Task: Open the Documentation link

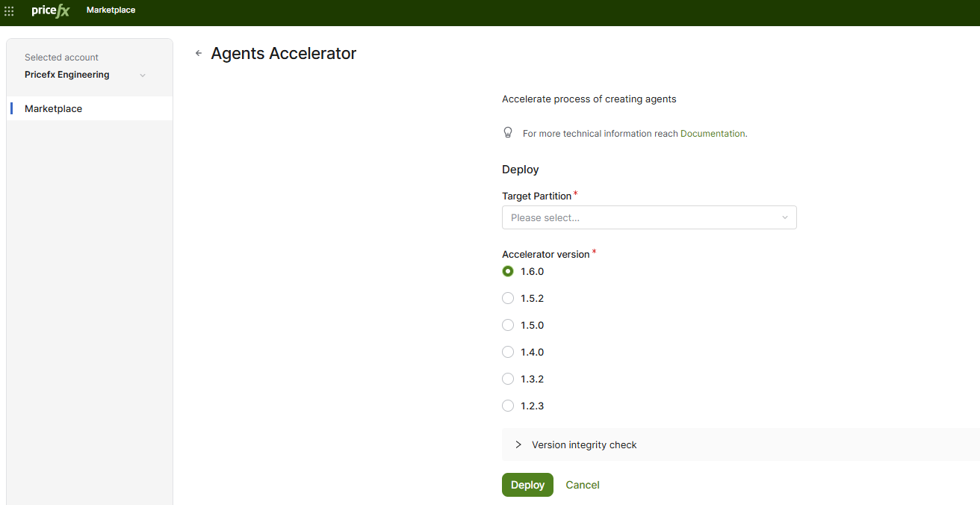Action: [713, 134]
